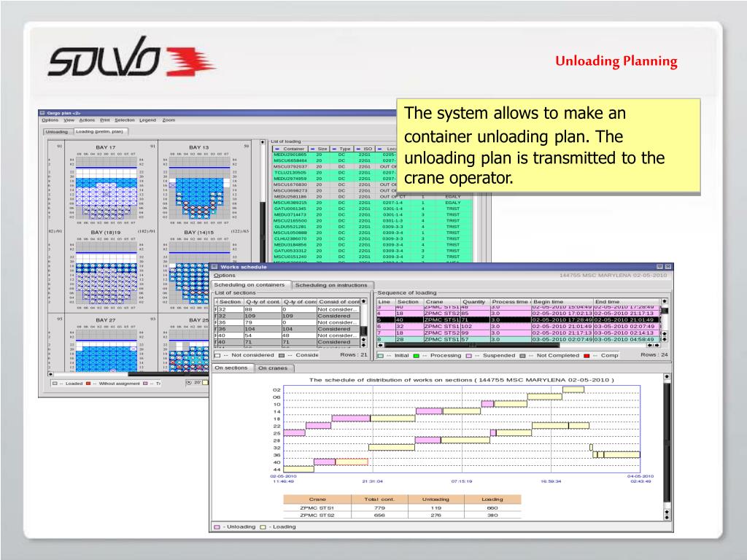This screenshot has height=560, width=747.
Task: Select Scheduling on containers tab
Action: point(249,285)
